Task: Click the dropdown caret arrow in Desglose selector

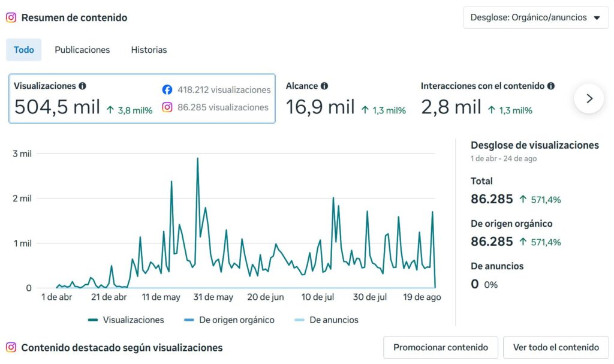Action: pos(597,17)
